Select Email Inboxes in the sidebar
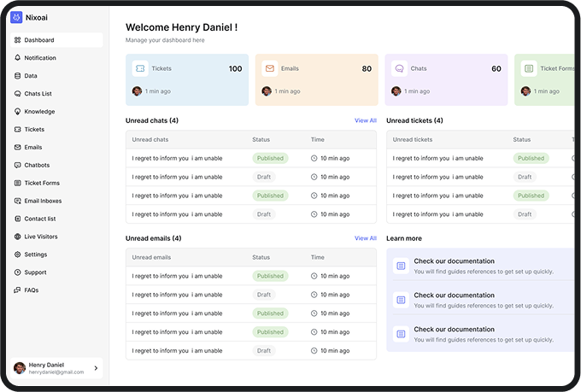The height and width of the screenshot is (392, 581). click(x=43, y=201)
